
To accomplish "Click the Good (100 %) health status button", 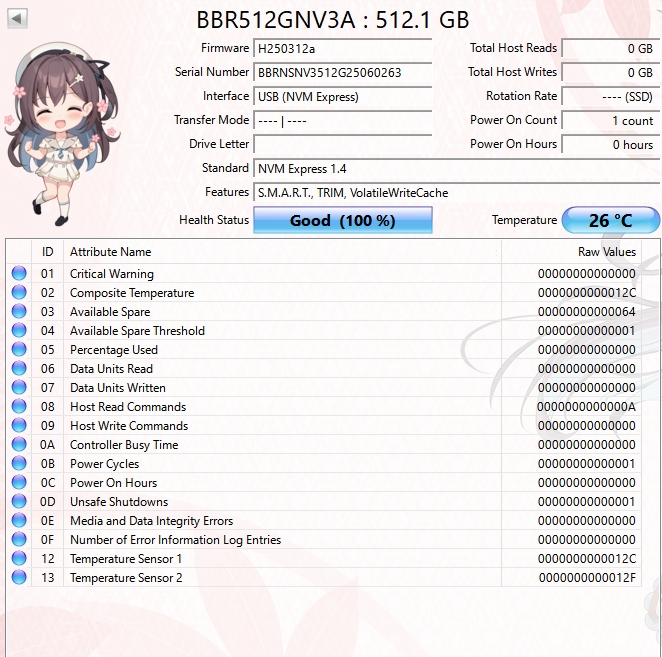I will tap(343, 220).
